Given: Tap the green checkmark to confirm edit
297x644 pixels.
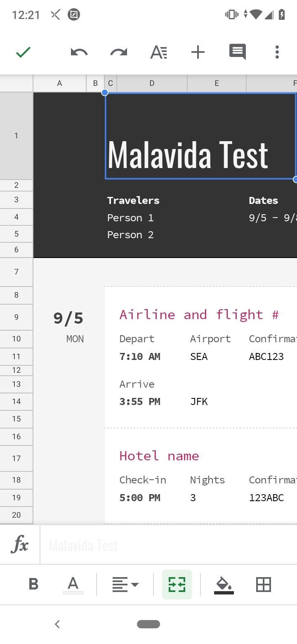Looking at the screenshot, I should coord(23,52).
